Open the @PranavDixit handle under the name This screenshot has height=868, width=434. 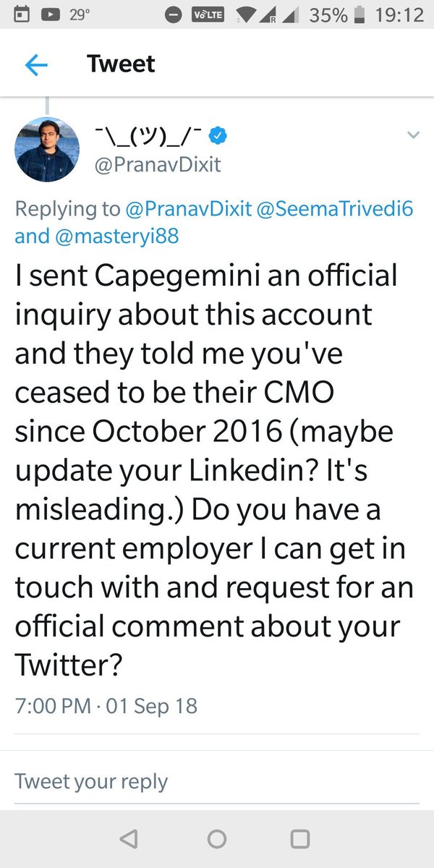click(x=158, y=165)
